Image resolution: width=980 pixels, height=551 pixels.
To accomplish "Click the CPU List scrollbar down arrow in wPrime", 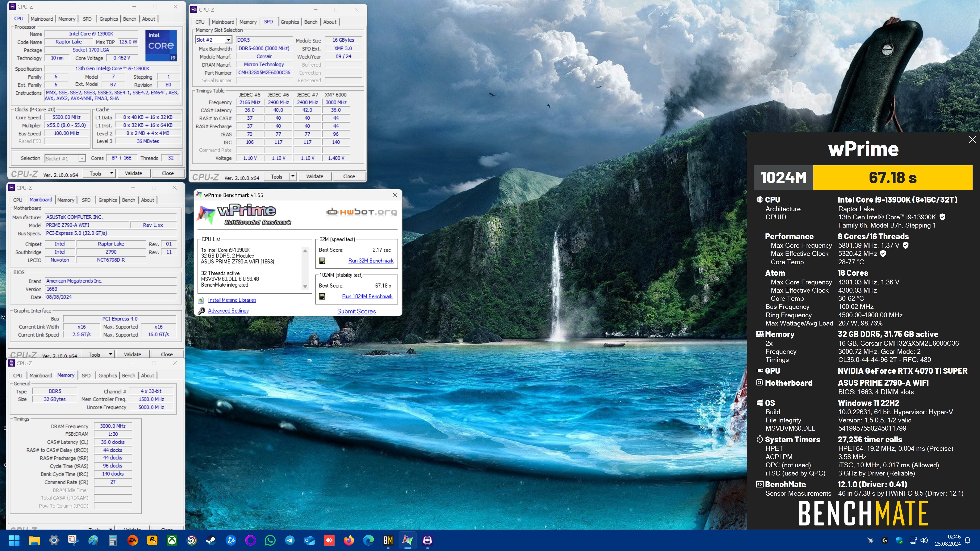I will [x=305, y=286].
